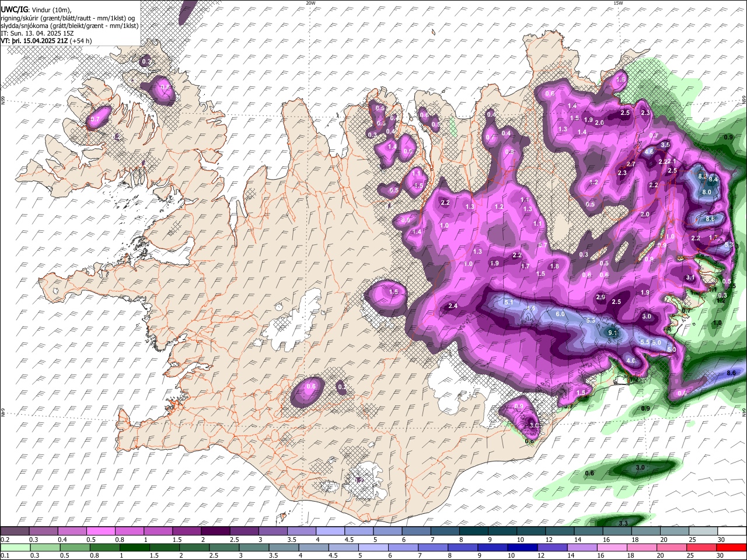
Task: Click the '3.1' value on the map
Action: click(690, 278)
